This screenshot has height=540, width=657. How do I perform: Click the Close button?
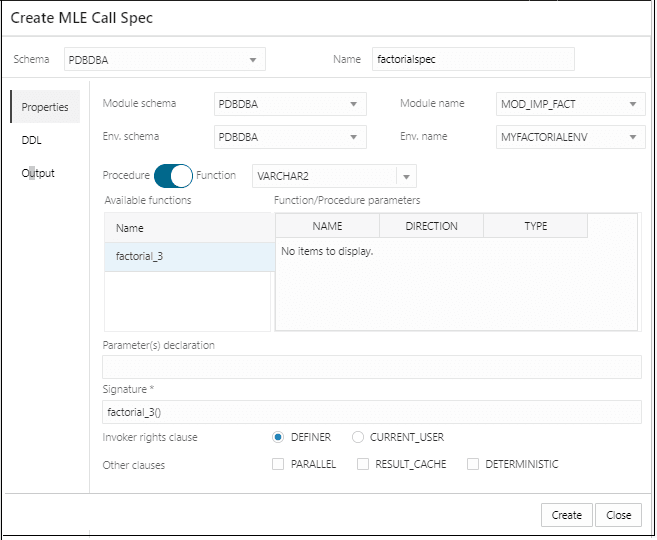[618, 515]
